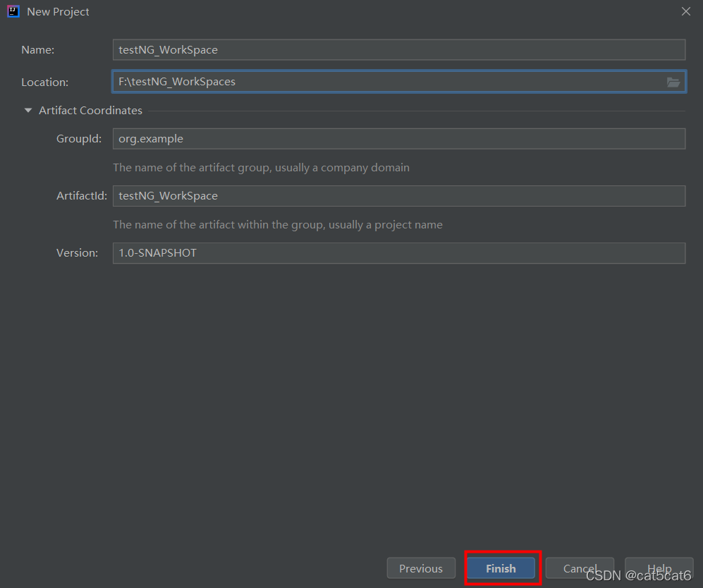Open Help for the New Project dialog
The height and width of the screenshot is (588, 703).
click(659, 568)
